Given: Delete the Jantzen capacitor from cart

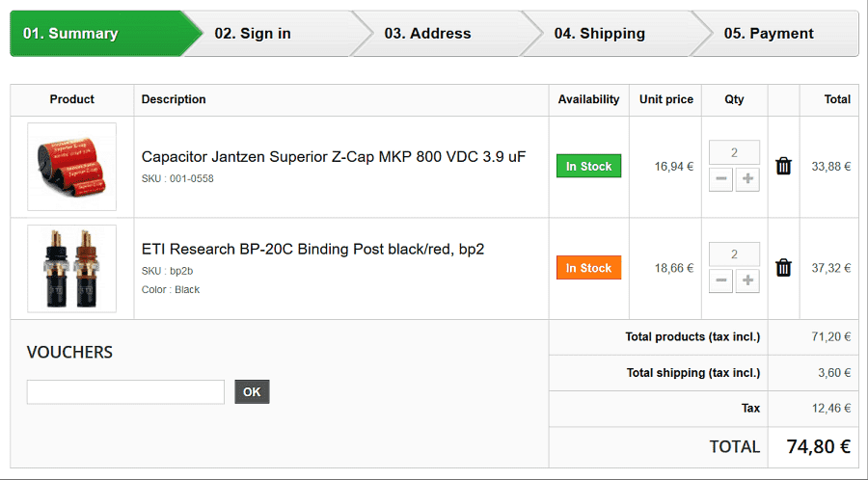Looking at the screenshot, I should pyautogui.click(x=783, y=166).
